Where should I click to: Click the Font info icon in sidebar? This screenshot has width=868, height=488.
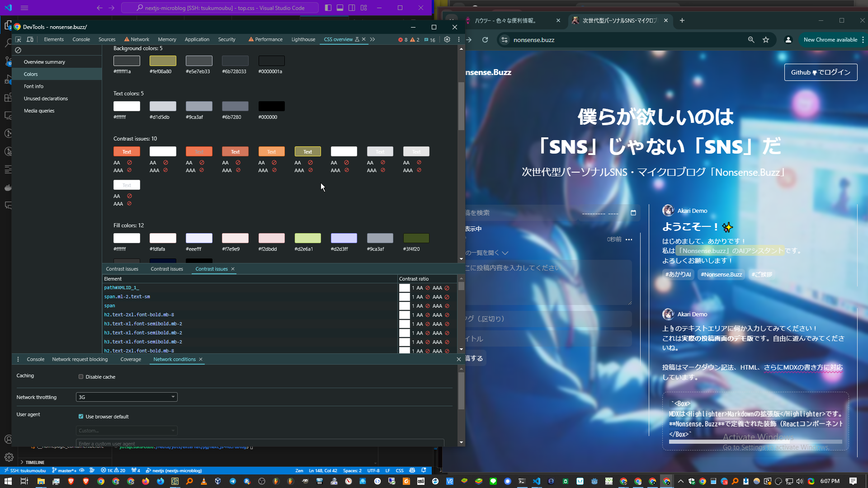33,86
